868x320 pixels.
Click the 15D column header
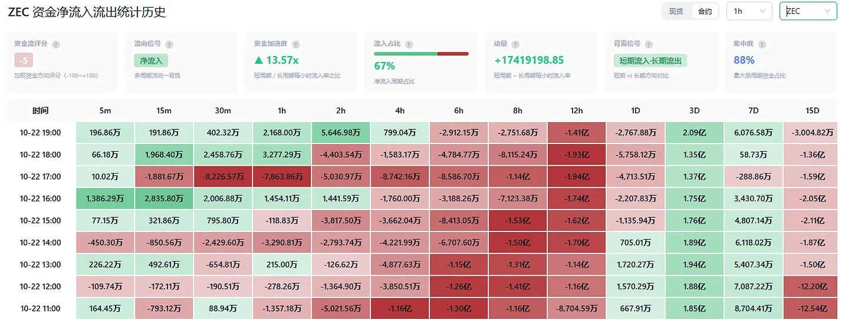pyautogui.click(x=812, y=111)
